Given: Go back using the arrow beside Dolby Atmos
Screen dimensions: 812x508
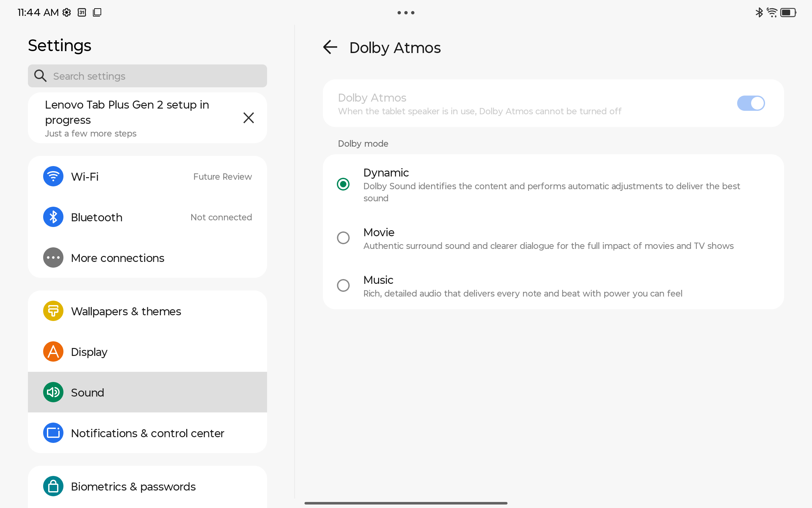Looking at the screenshot, I should click(x=330, y=47).
